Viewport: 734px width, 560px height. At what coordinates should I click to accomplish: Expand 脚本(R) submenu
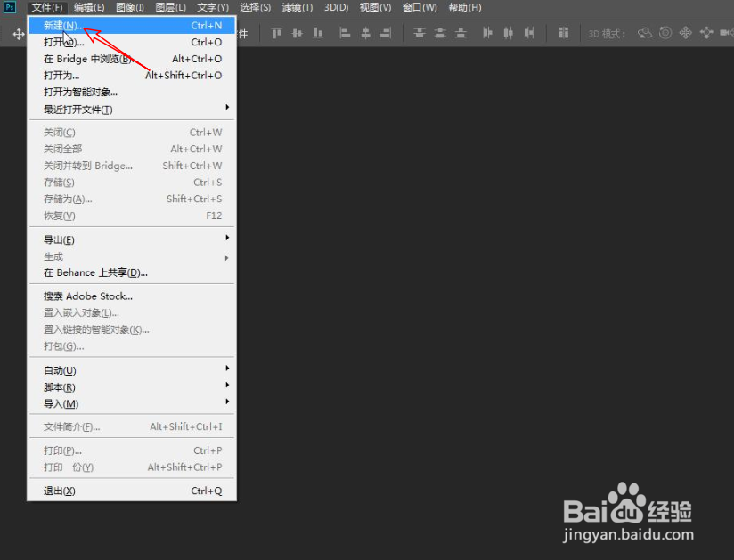pyautogui.click(x=132, y=387)
